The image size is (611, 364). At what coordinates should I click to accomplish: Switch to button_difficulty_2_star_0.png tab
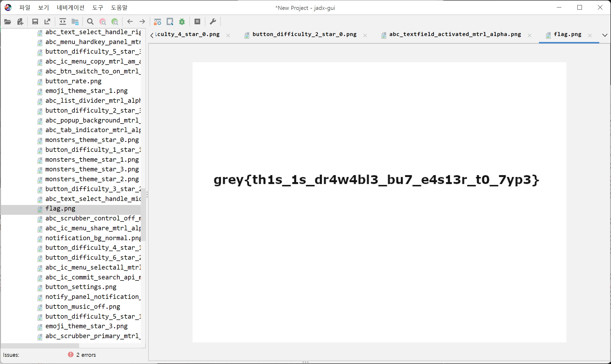[x=304, y=34]
